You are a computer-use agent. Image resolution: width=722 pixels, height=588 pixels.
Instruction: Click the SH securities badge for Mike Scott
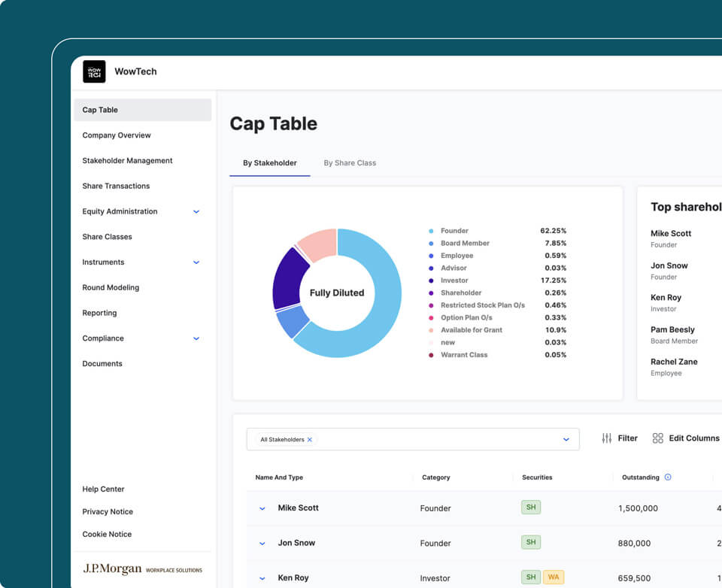click(531, 508)
